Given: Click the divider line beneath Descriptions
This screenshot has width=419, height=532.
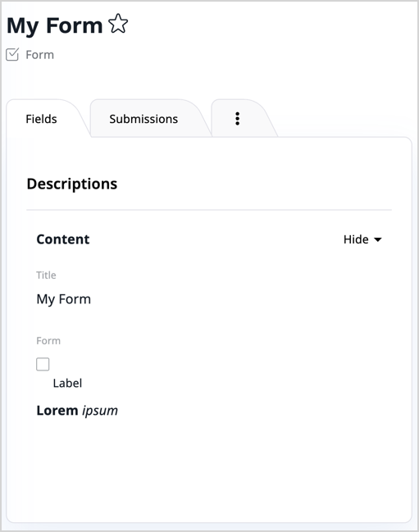Looking at the screenshot, I should 209,210.
